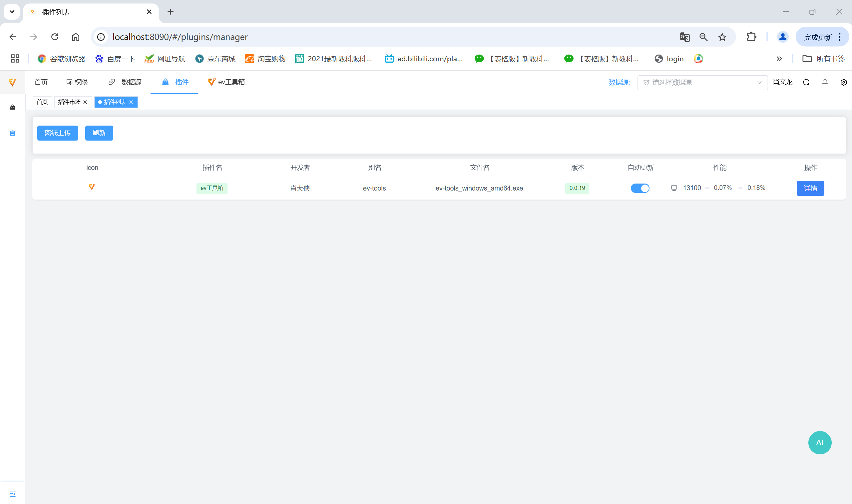
Task: Click the Google Translate icon in the address bar
Action: pyautogui.click(x=684, y=37)
